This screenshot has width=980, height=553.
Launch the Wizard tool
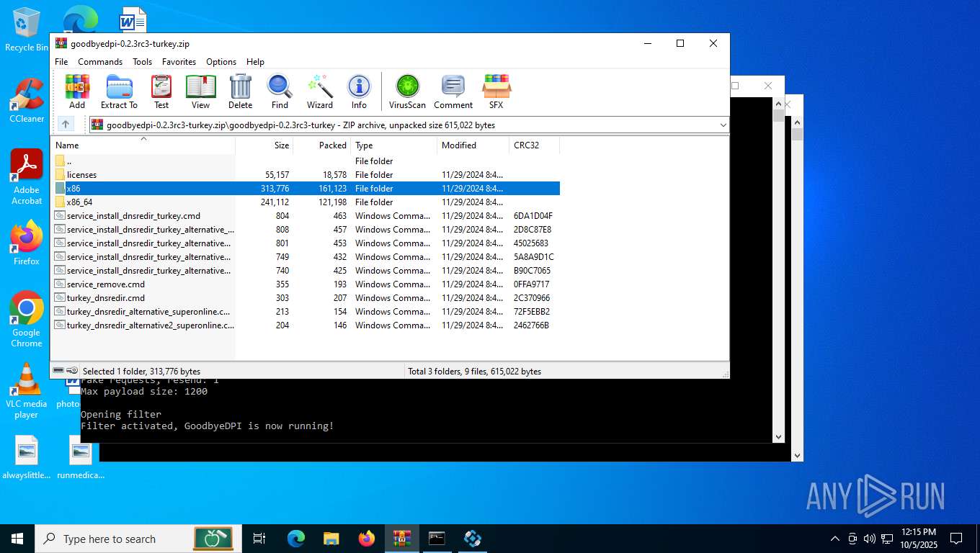(319, 91)
